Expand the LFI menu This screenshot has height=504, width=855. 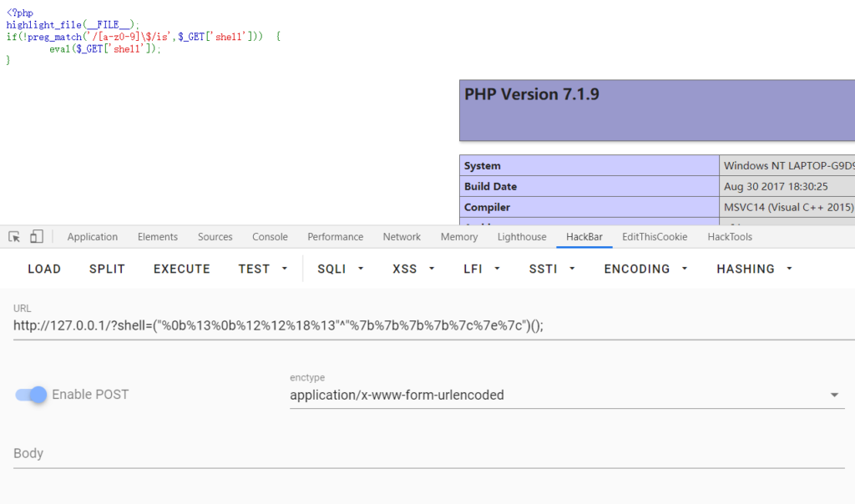(x=482, y=270)
